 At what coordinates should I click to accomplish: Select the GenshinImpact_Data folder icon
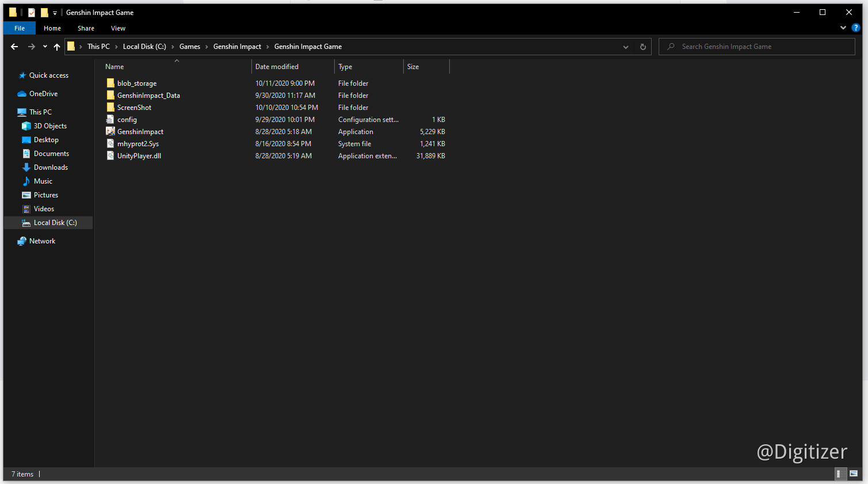click(110, 96)
